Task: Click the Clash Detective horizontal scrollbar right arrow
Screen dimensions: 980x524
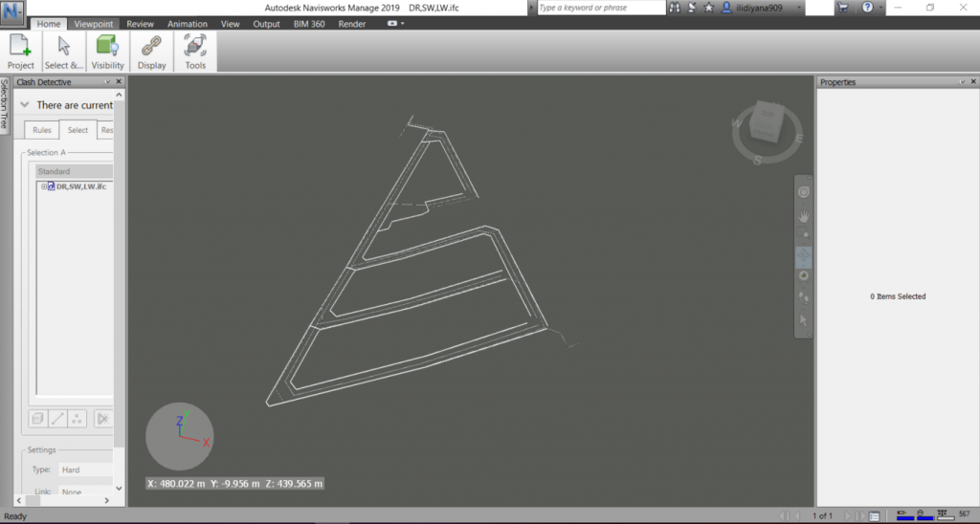Action: (107, 500)
